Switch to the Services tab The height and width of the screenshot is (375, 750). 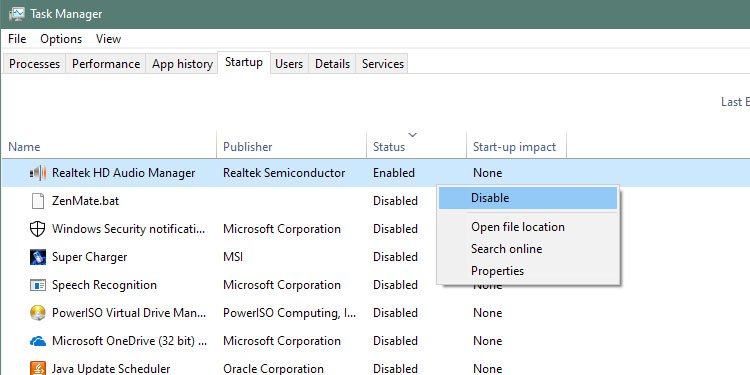383,64
